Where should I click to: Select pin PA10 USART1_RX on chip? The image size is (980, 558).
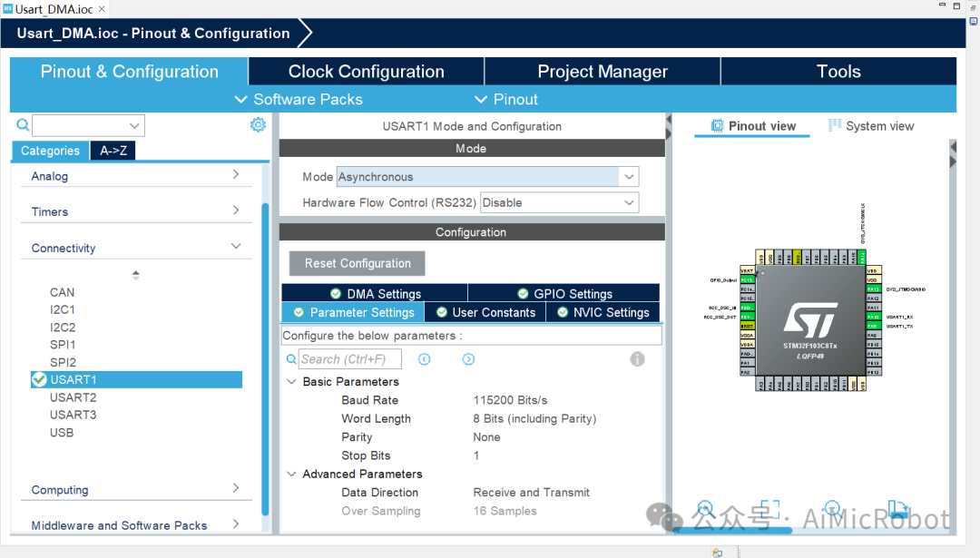pyautogui.click(x=874, y=317)
